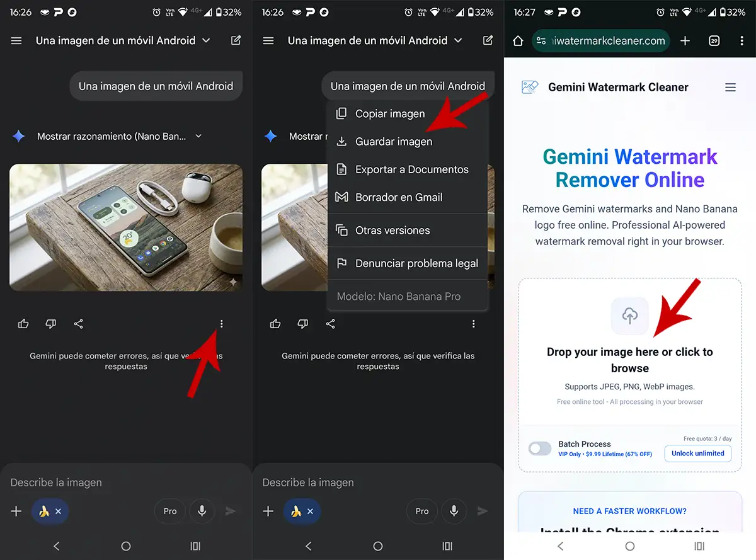The image size is (756, 560).
Task: Expand Mostrar razonamiento (Nano Ban...) chevron
Action: (198, 136)
